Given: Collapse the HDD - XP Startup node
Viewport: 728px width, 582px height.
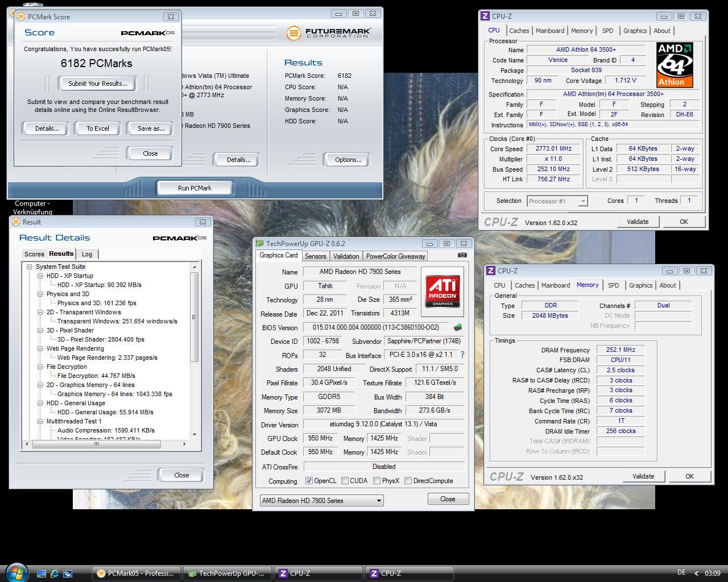Looking at the screenshot, I should click(x=40, y=276).
